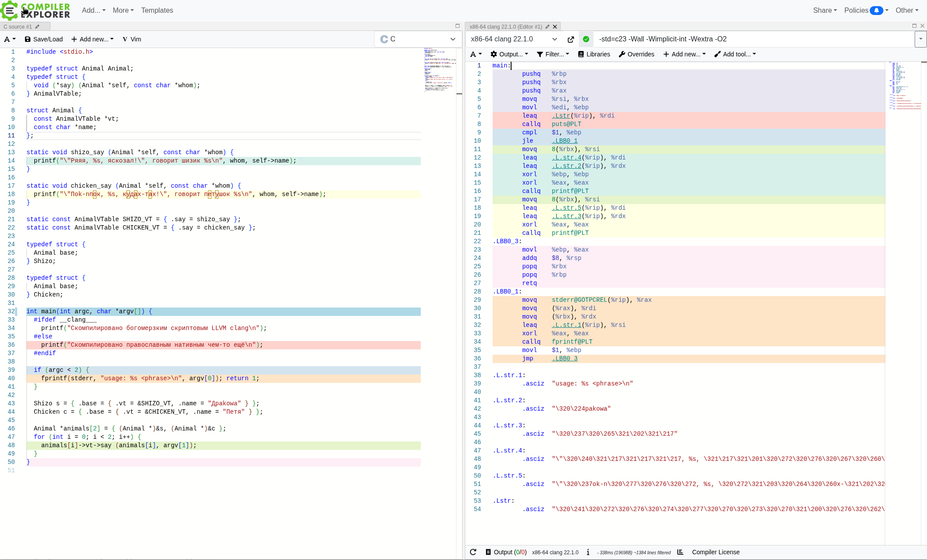927x560 pixels.
Task: Click the .L.str.4 link in assembly
Action: (x=567, y=158)
